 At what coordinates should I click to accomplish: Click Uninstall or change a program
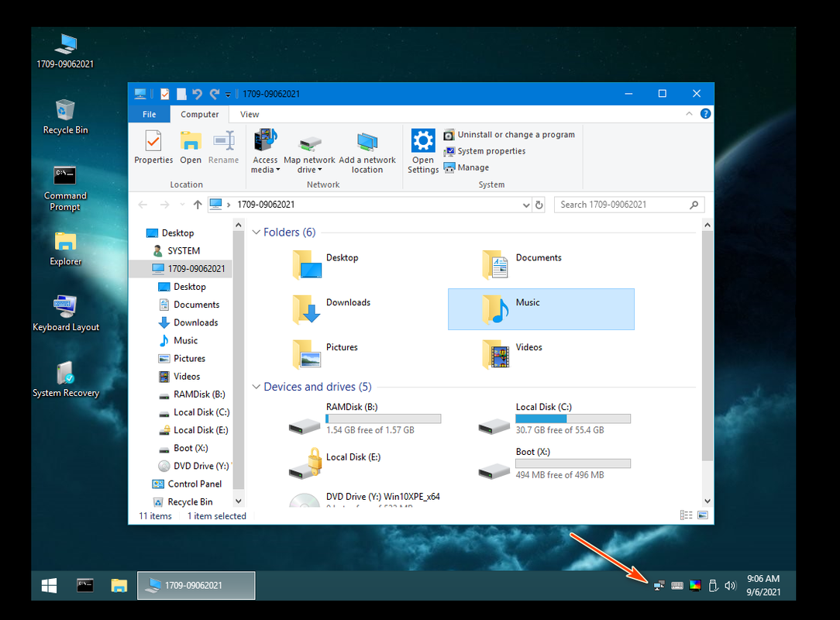click(x=509, y=135)
